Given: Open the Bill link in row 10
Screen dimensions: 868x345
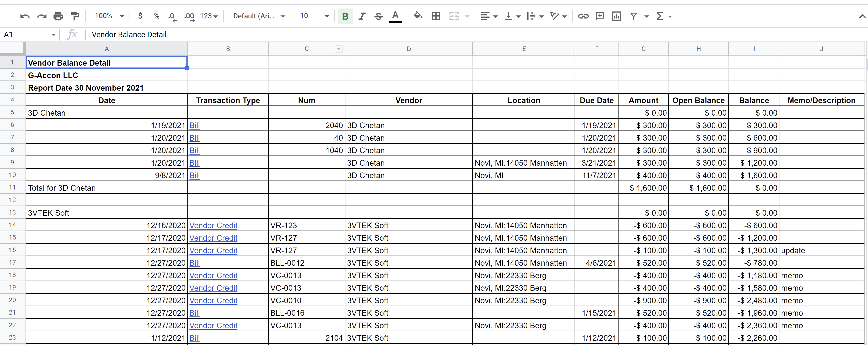Looking at the screenshot, I should (194, 176).
